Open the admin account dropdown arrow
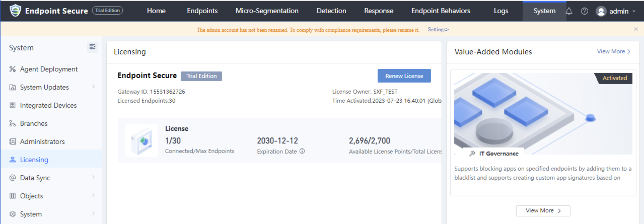Screen dimensions: 644x224 (x=634, y=11)
